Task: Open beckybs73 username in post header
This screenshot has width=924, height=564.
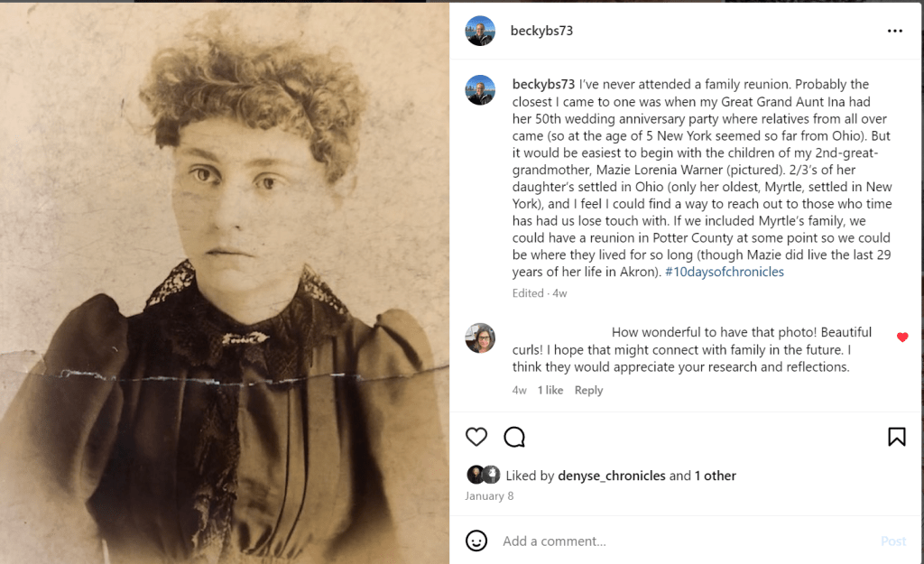Action: tap(541, 31)
